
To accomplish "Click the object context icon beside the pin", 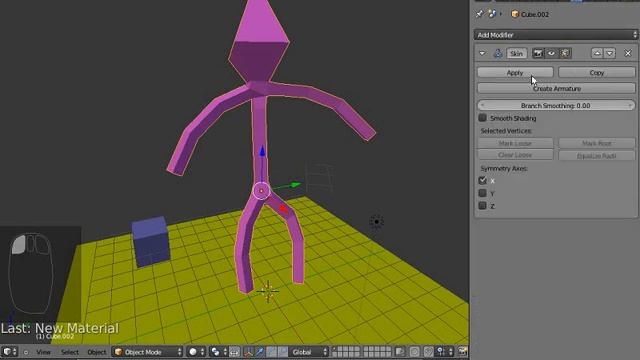I will 492,14.
